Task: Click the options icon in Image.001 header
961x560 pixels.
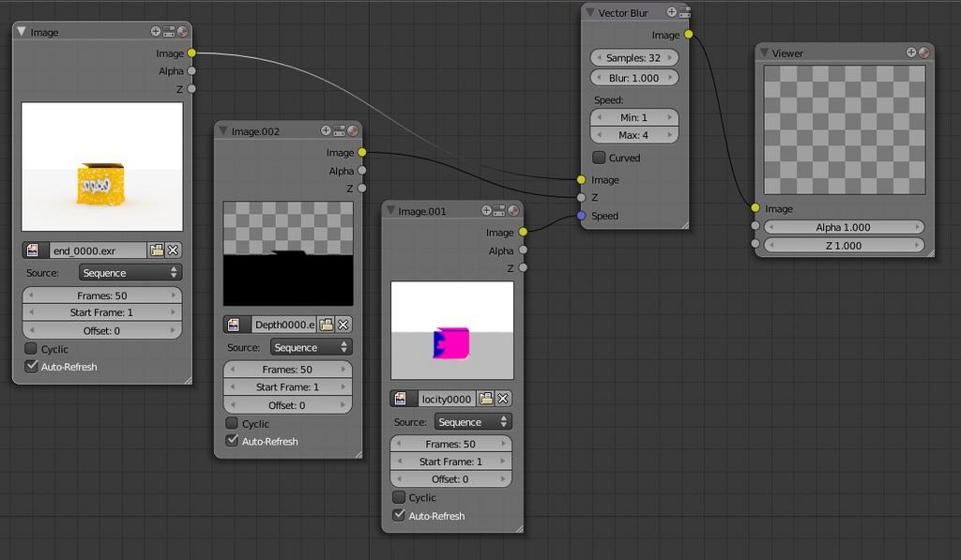Action: (x=499, y=210)
